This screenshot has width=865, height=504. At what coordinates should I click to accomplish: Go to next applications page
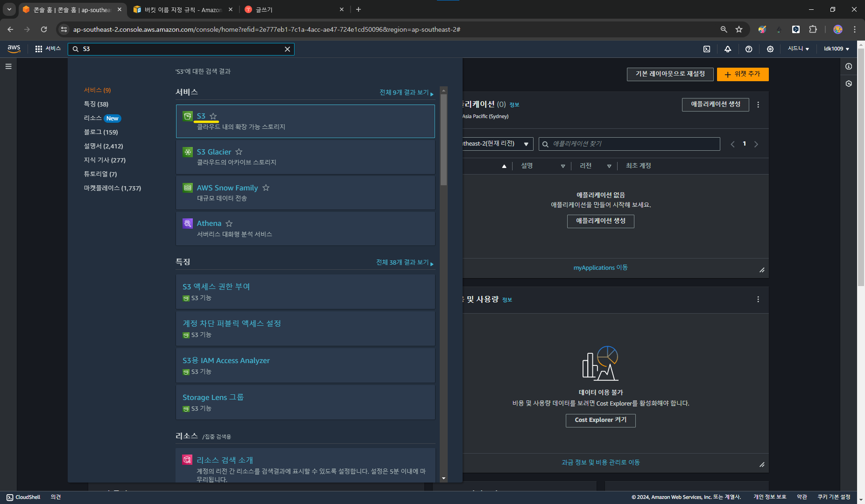[756, 144]
